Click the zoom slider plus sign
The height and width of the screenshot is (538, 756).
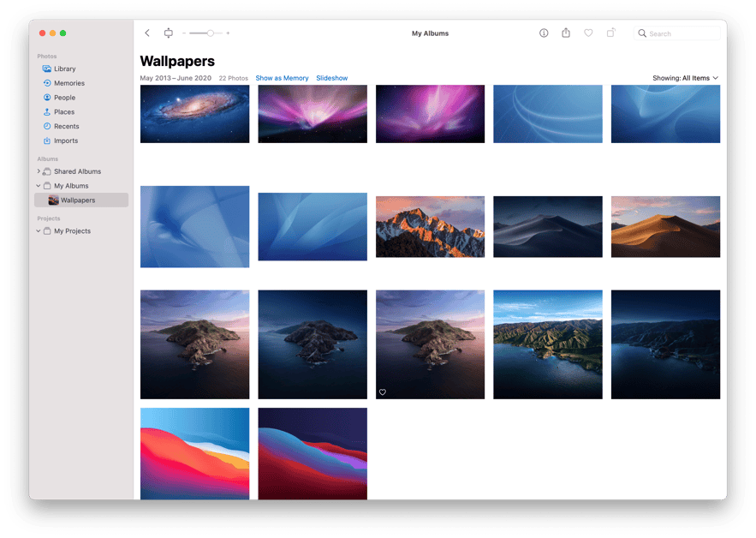tap(228, 33)
